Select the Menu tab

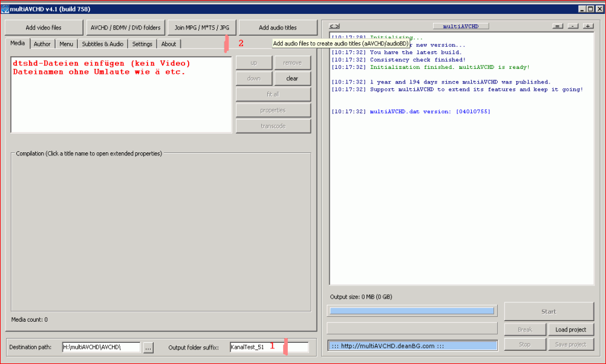tap(66, 44)
